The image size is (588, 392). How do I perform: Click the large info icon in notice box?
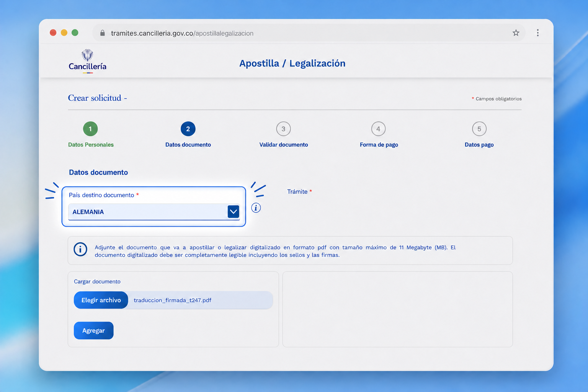pos(80,249)
